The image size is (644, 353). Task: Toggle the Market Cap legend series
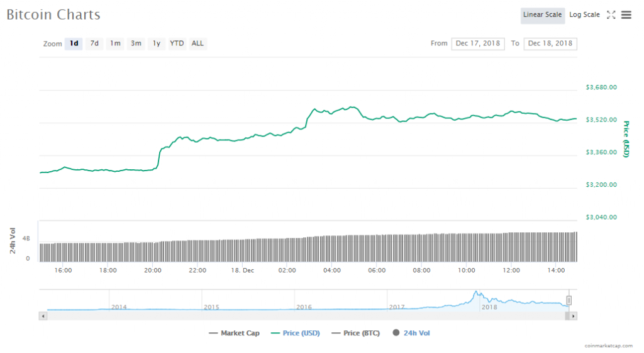point(234,333)
